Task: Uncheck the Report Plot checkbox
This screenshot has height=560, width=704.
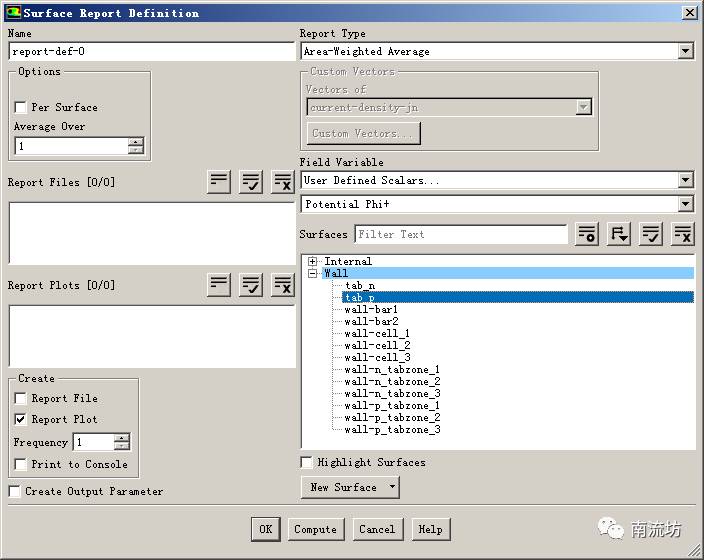Action: pos(20,419)
